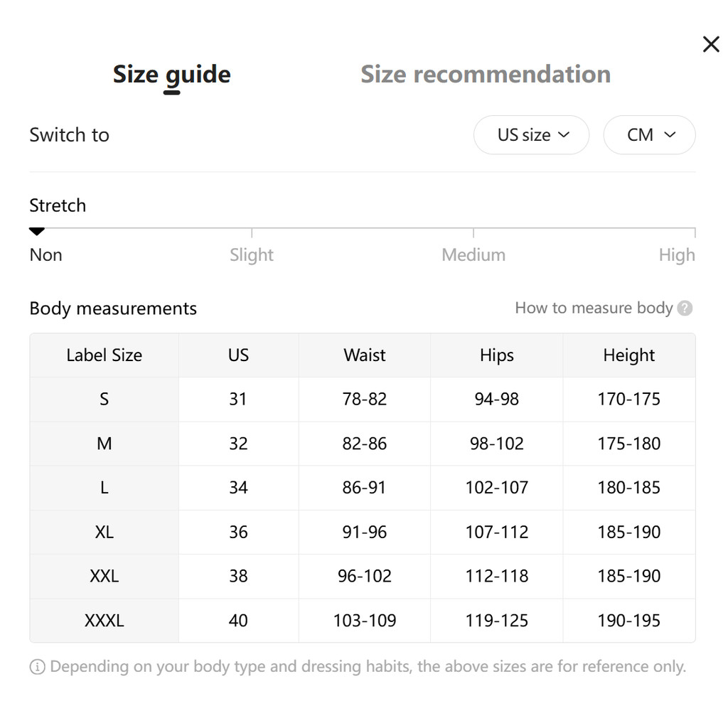Screen dimensions: 728x728
Task: Click the S size row label
Action: point(104,399)
